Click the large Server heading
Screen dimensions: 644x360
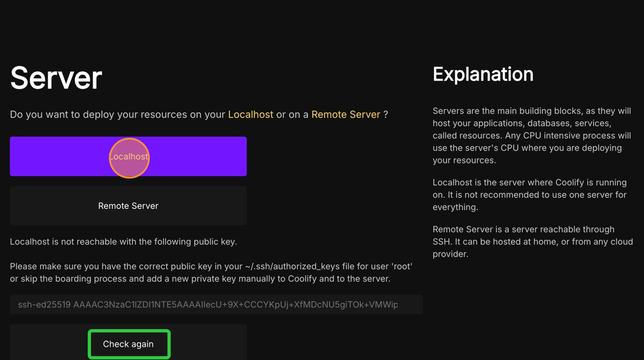[56, 78]
